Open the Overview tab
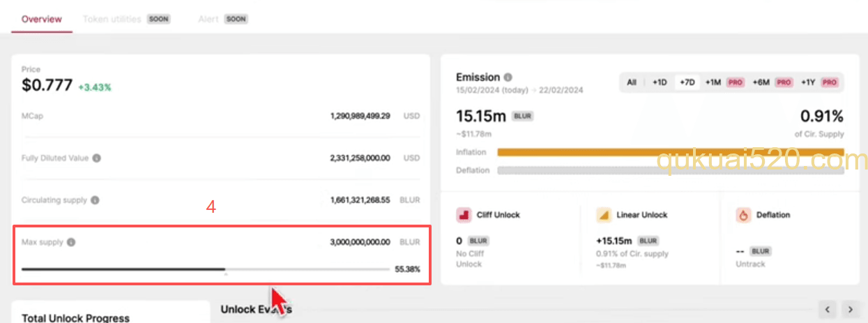 42,19
